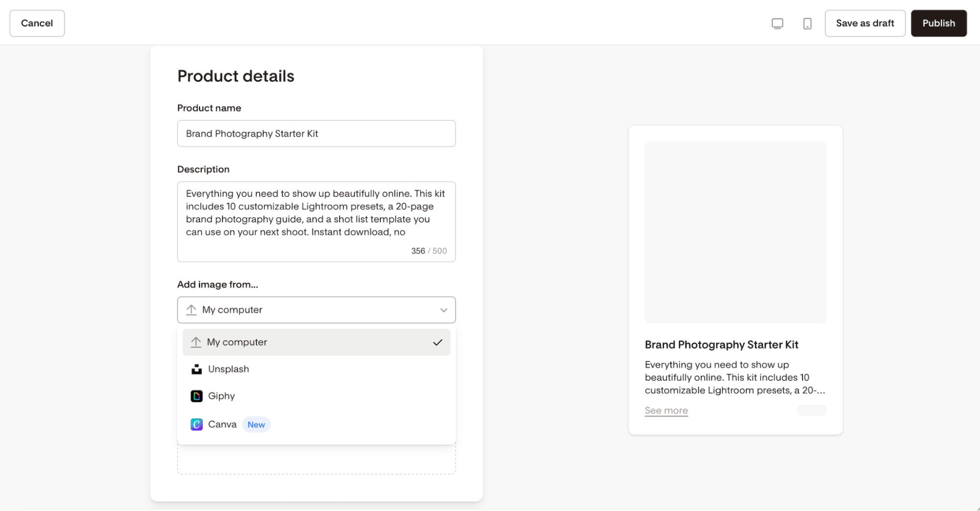Focus the Product name input field
Viewport: 980px width, 511px height.
pos(316,133)
